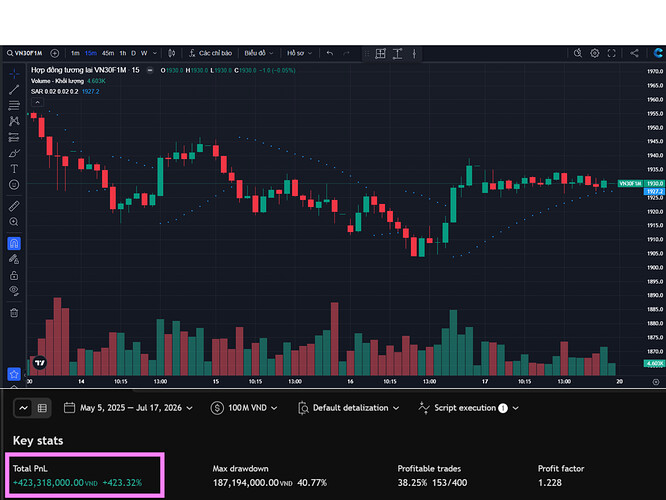
Task: Toggle the magnet snap mode
Action: pyautogui.click(x=14, y=243)
